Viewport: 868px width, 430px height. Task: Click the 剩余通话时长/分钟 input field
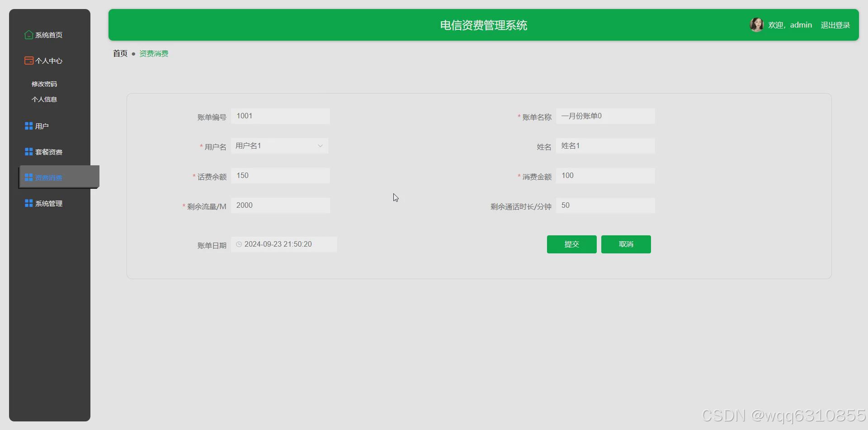pos(605,206)
